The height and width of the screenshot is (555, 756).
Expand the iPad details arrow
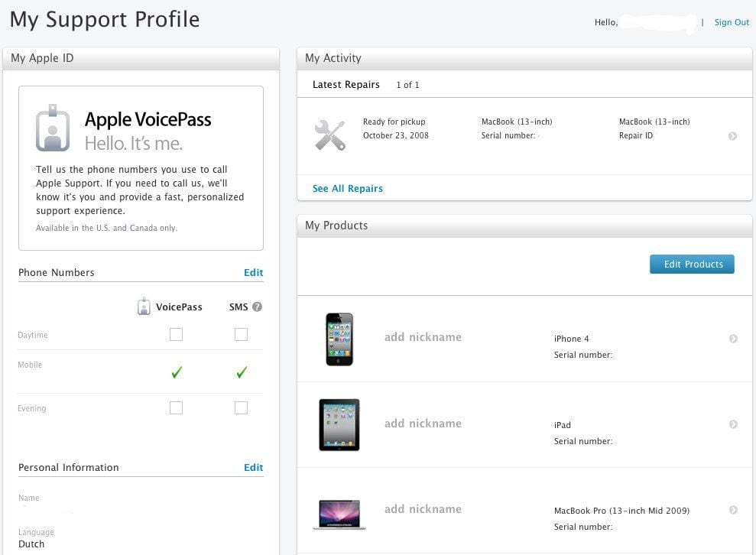pos(733,424)
